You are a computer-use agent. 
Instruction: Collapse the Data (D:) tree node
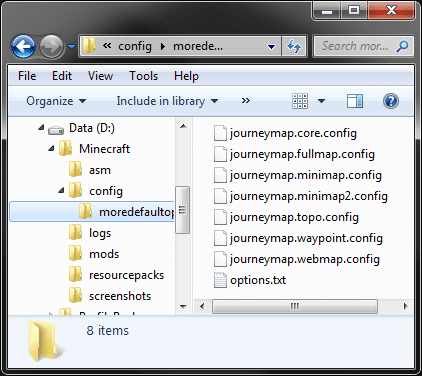coord(41,128)
